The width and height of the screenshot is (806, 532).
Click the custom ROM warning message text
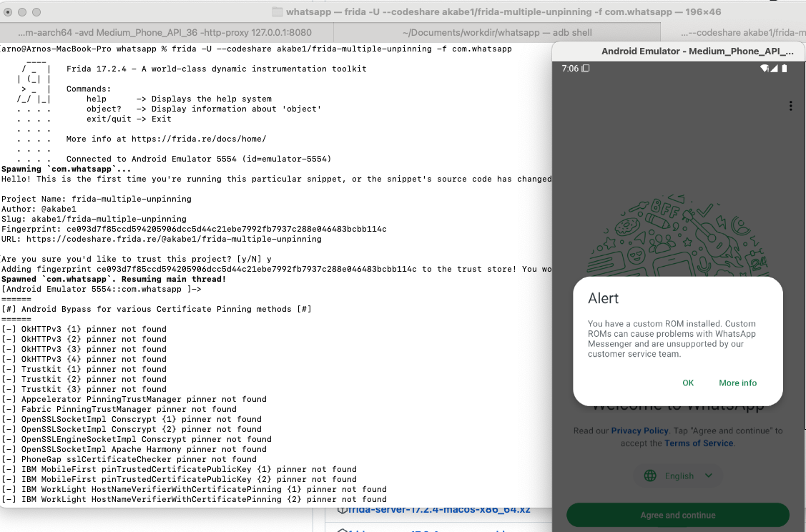click(672, 339)
